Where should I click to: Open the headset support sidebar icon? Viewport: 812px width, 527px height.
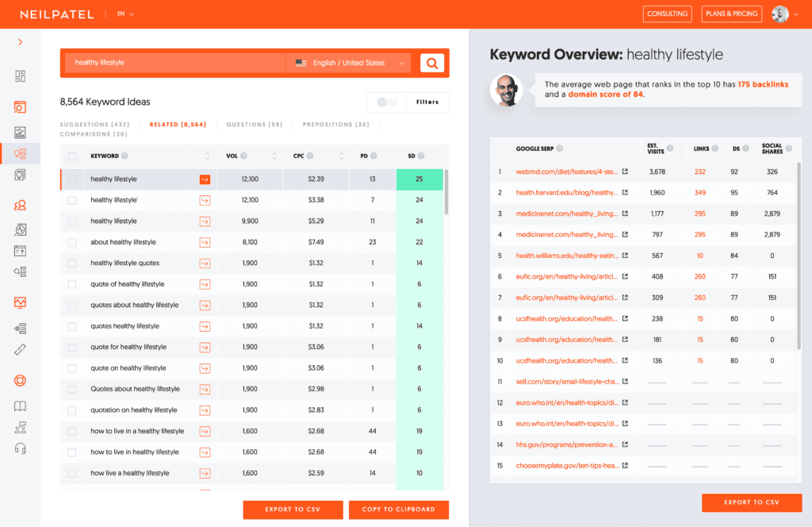tap(20, 448)
